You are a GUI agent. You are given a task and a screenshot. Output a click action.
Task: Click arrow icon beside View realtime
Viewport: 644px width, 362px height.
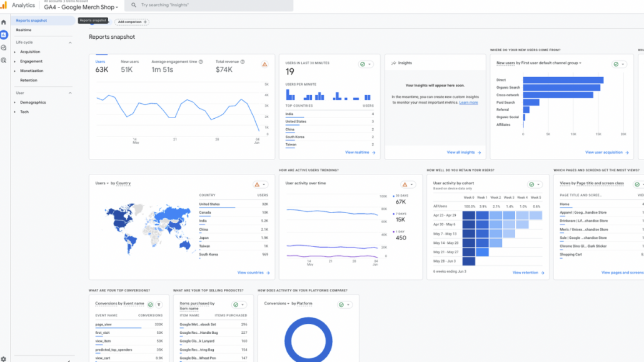[x=374, y=153]
